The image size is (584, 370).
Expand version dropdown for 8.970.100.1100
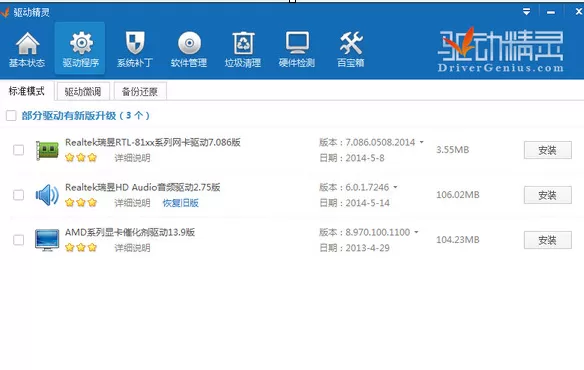pos(416,232)
